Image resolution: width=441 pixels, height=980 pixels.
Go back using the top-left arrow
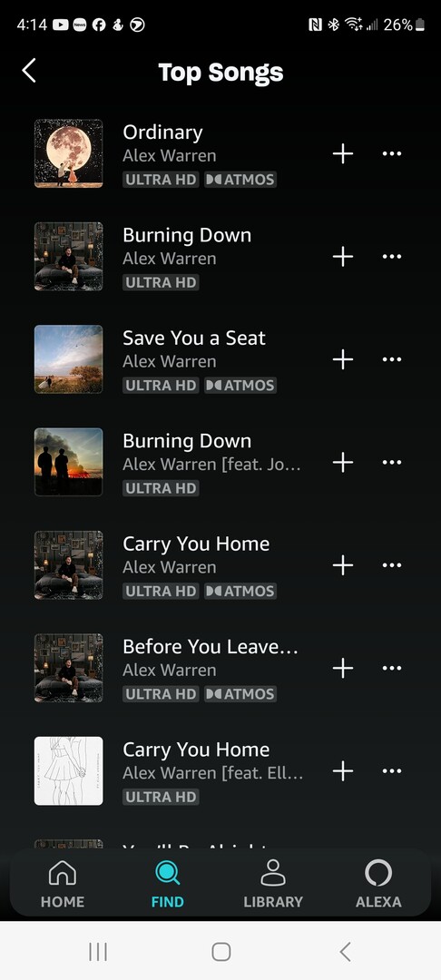tap(29, 71)
